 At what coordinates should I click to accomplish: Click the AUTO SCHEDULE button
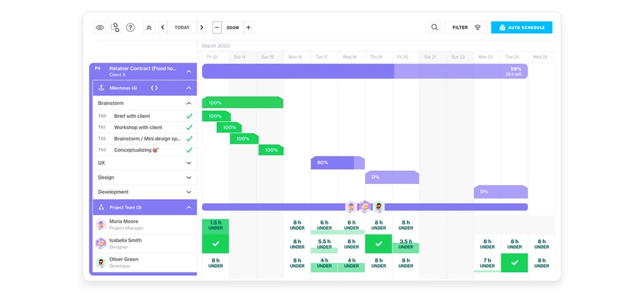pyautogui.click(x=522, y=27)
